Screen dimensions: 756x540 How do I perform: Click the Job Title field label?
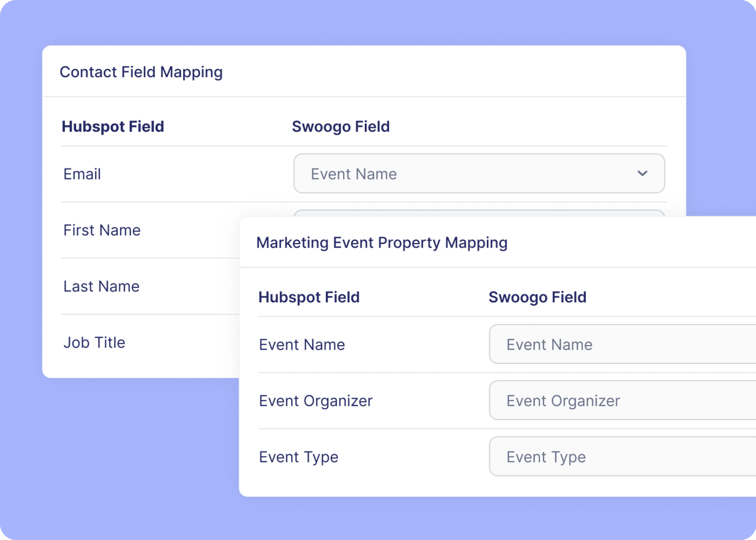click(x=94, y=343)
